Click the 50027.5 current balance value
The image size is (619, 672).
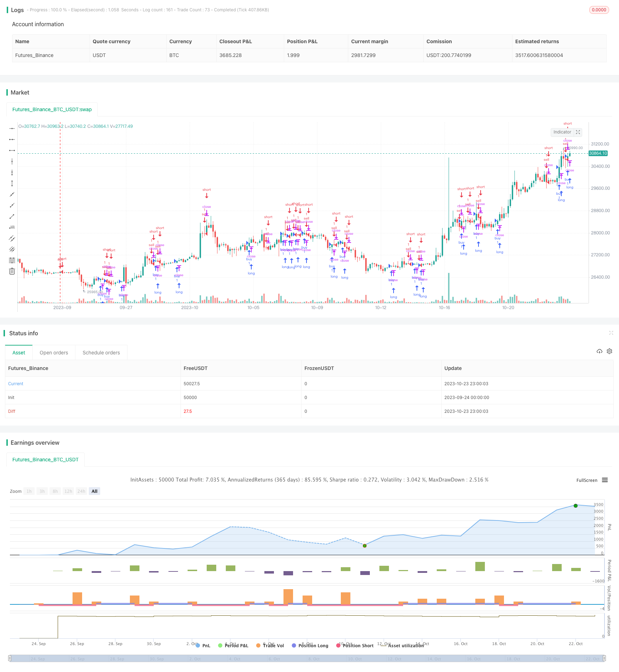[192, 383]
